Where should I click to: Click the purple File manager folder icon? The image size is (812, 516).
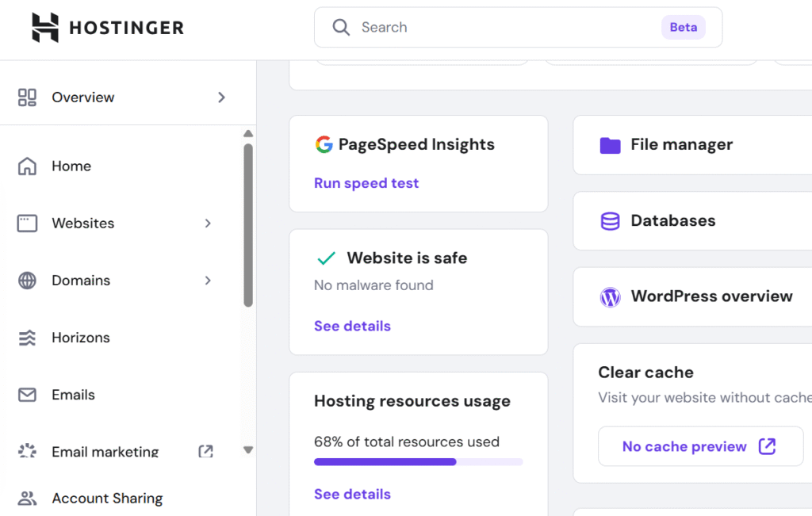(610, 145)
